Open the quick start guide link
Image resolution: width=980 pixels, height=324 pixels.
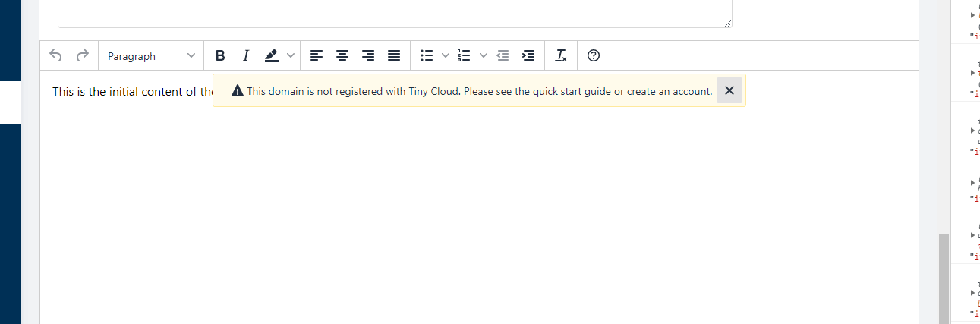click(572, 91)
